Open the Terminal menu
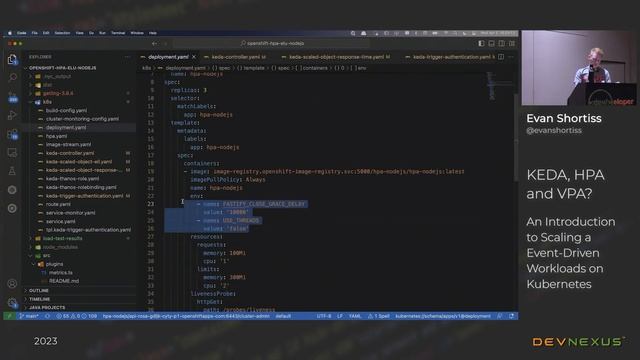Image resolution: width=640 pixels, height=360 pixels. click(118, 33)
